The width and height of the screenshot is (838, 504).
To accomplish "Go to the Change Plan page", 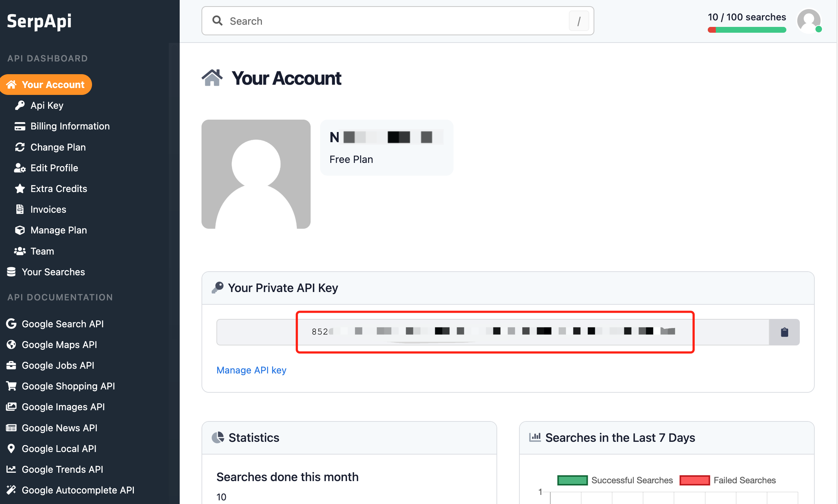I will pyautogui.click(x=58, y=147).
